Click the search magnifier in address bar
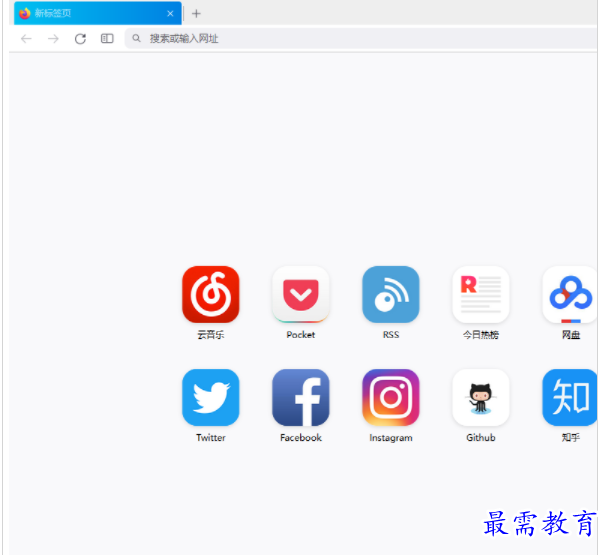605x555 pixels. [x=136, y=38]
